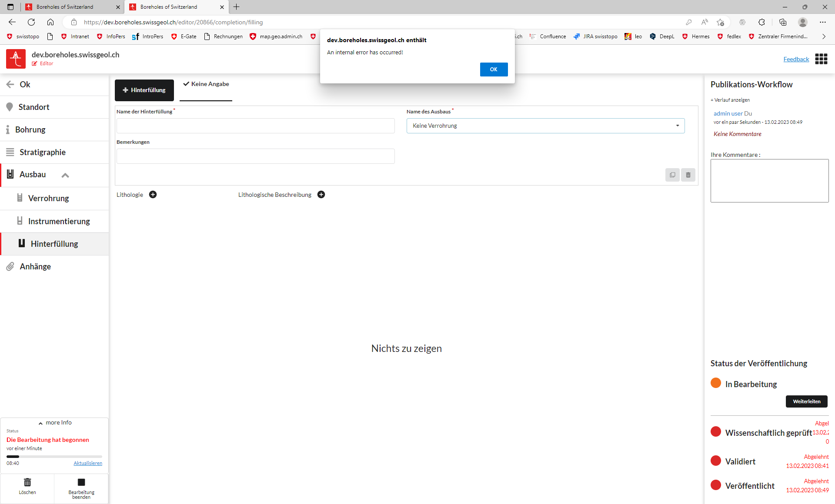Screen dimensions: 835x504
Task: Click the add Hinterfüllung button
Action: coord(144,90)
